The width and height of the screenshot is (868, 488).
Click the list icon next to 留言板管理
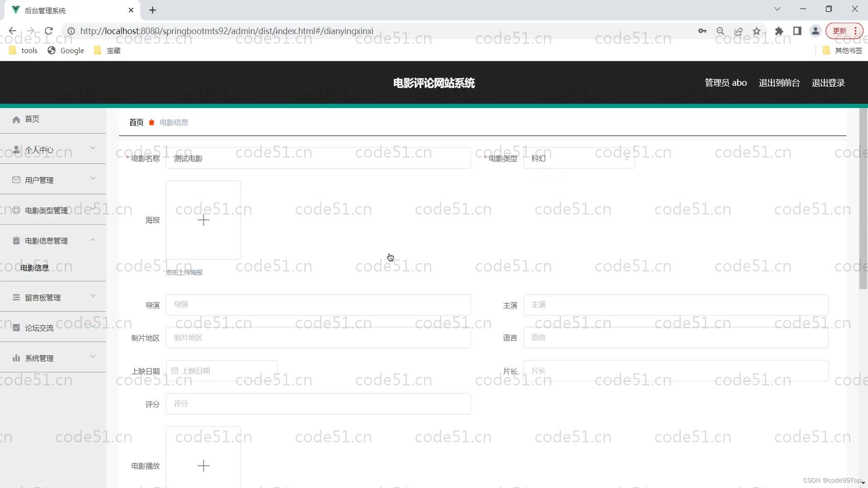16,297
